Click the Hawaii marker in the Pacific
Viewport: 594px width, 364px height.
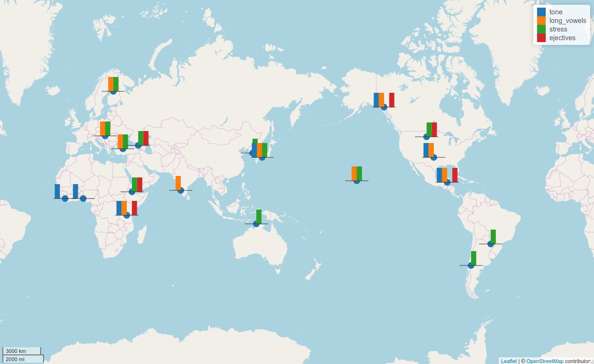[357, 180]
